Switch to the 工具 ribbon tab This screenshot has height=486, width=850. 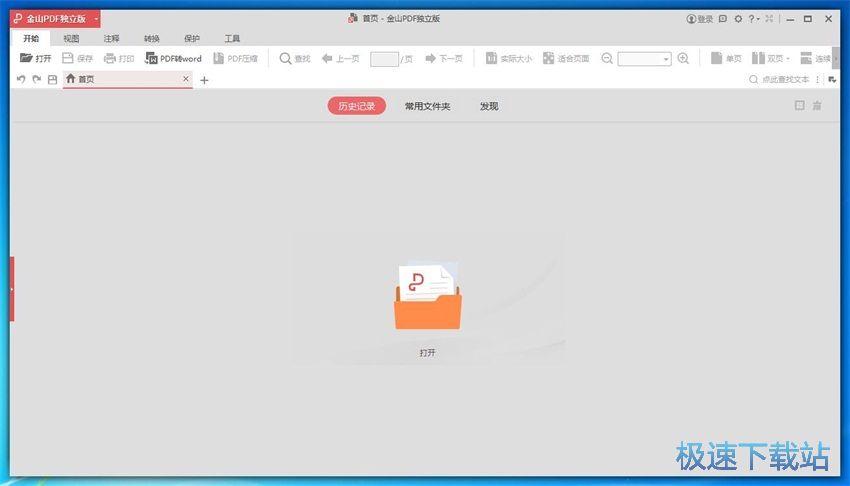[x=232, y=38]
